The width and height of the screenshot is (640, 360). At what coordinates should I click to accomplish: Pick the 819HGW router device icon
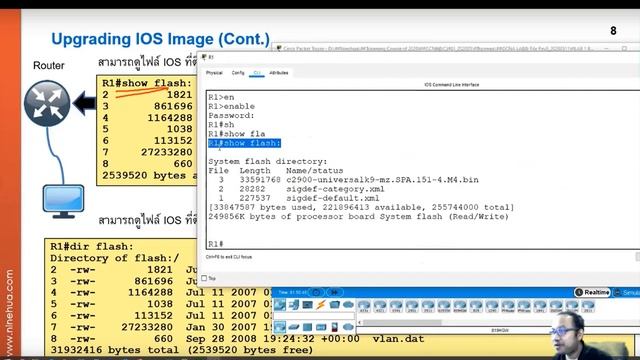[x=460, y=306]
